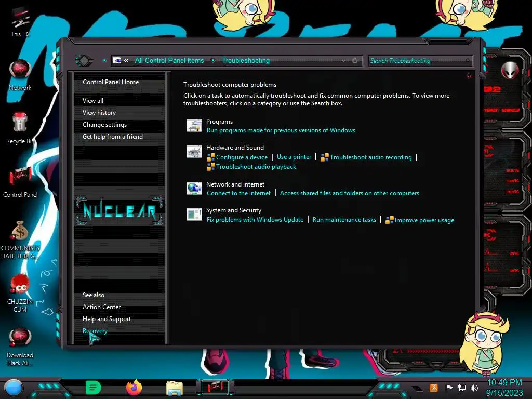Click the System and Security heading
Image resolution: width=532 pixels, height=399 pixels.
(x=234, y=210)
